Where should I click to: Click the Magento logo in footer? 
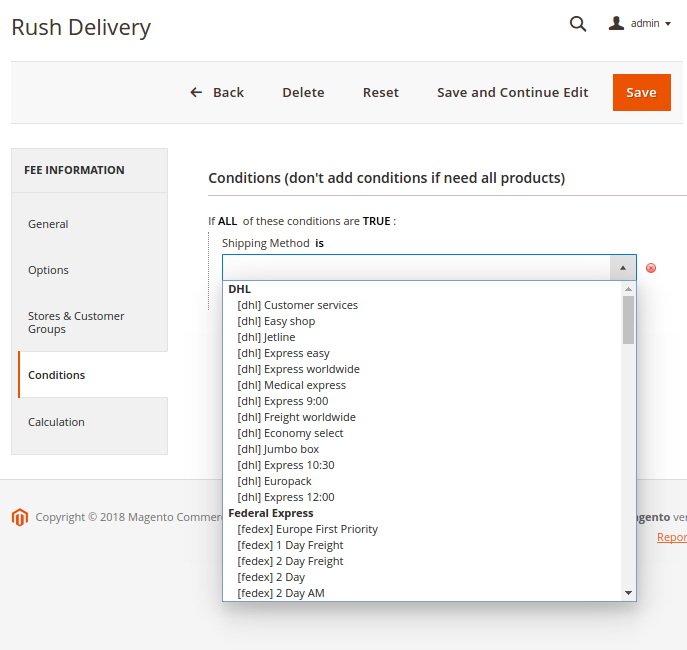click(x=19, y=517)
